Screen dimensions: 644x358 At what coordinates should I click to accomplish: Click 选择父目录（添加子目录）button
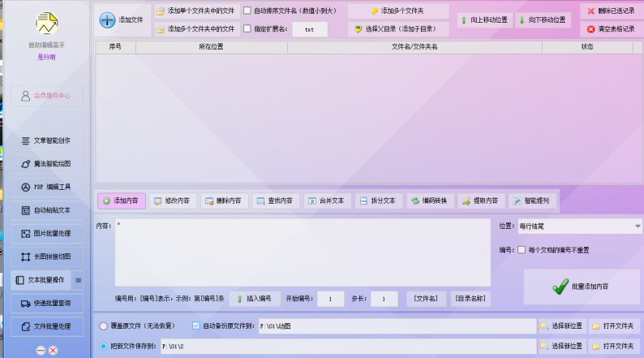pyautogui.click(x=398, y=28)
